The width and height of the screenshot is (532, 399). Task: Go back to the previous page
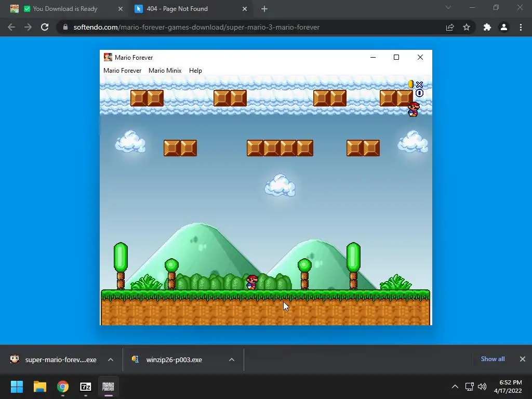tap(11, 27)
